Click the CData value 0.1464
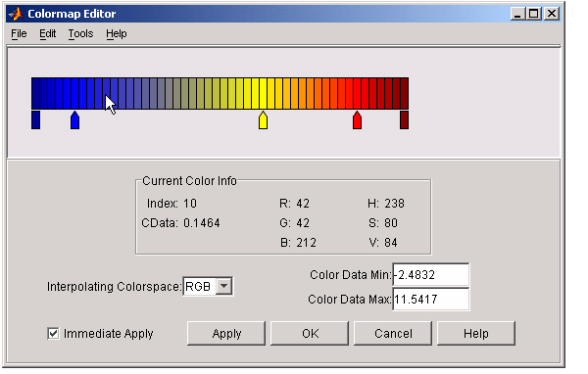Image resolution: width=588 pixels, height=374 pixels. click(202, 223)
